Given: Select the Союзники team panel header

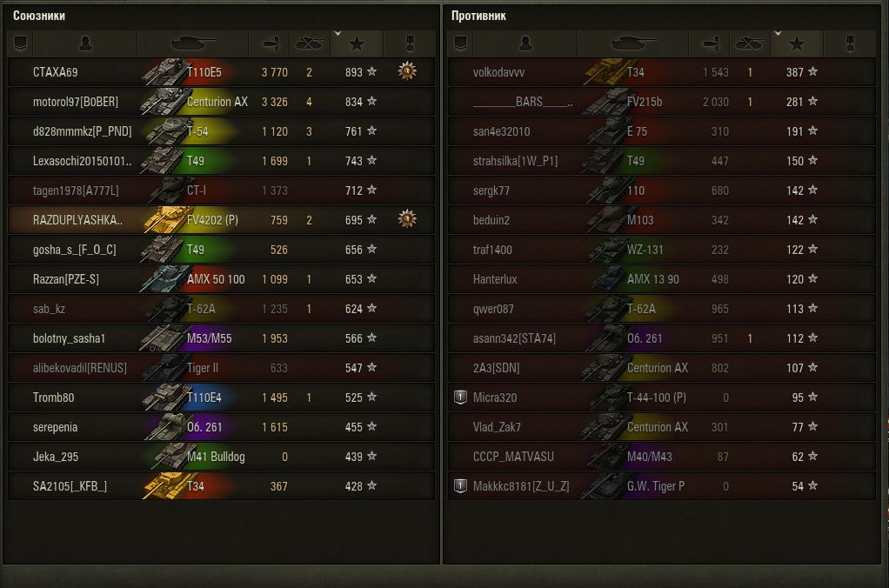Looking at the screenshot, I should pyautogui.click(x=39, y=16).
